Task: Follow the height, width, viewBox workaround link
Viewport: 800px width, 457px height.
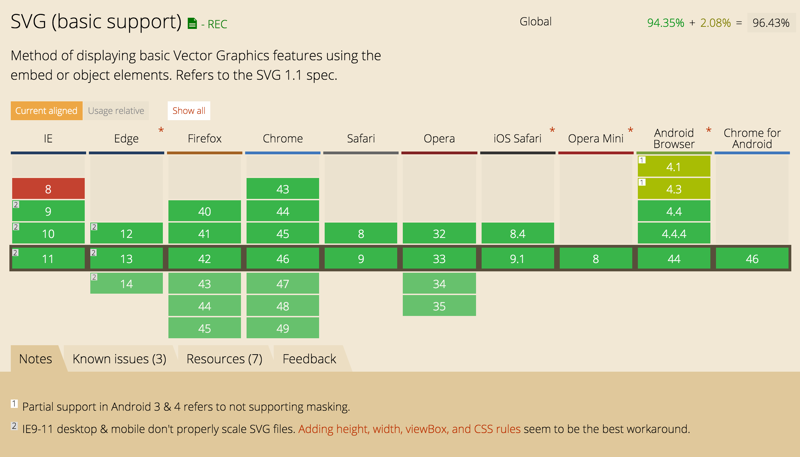Action: click(409, 429)
